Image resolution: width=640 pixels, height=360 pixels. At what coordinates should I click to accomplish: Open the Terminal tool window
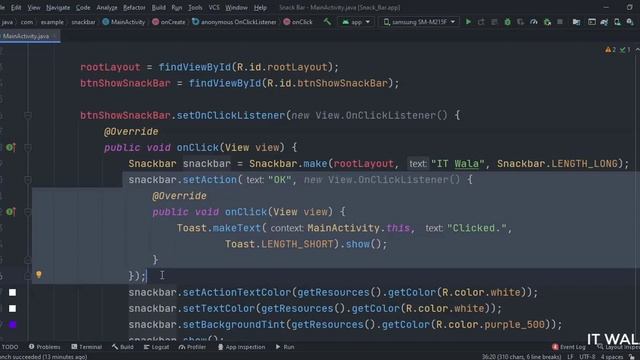click(x=87, y=347)
